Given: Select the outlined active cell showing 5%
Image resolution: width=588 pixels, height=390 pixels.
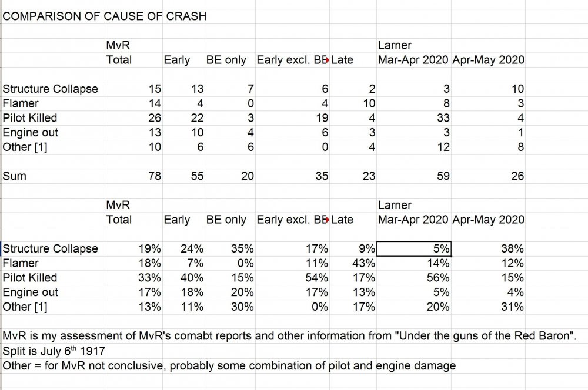Looking at the screenshot, I should tap(413, 249).
